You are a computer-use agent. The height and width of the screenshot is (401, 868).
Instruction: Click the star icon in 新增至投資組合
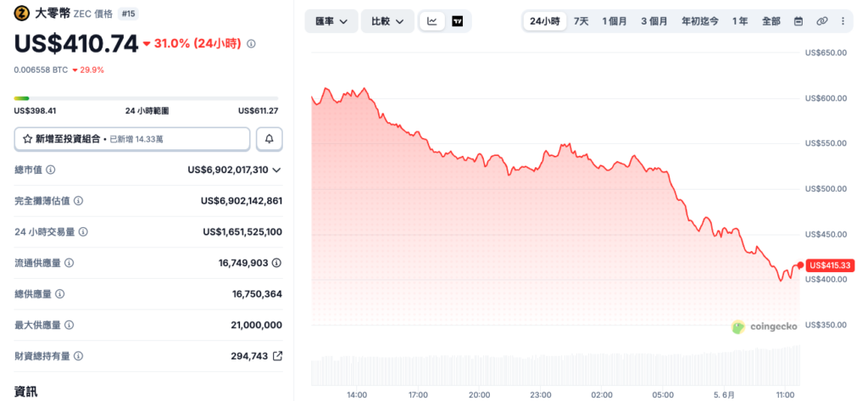coord(27,139)
